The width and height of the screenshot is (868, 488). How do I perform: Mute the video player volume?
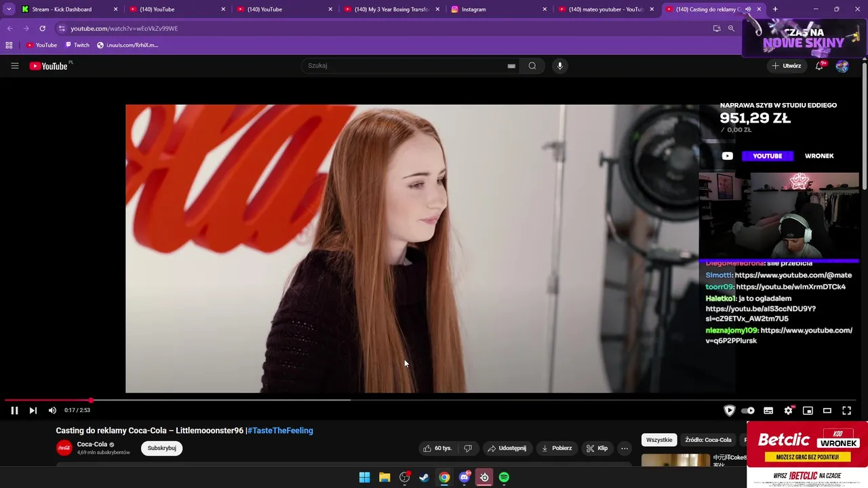[x=52, y=410]
